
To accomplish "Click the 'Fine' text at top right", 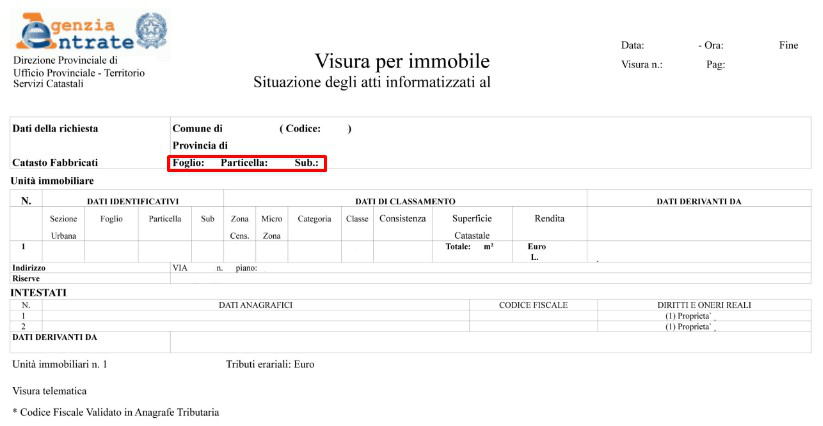I will [788, 45].
